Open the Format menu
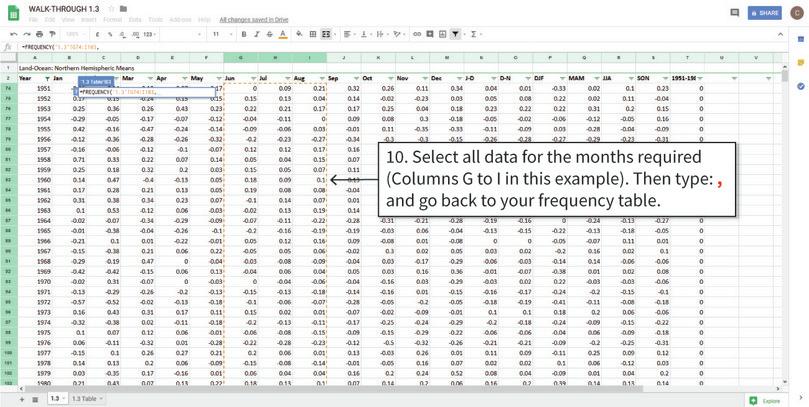809x407 pixels. (112, 20)
